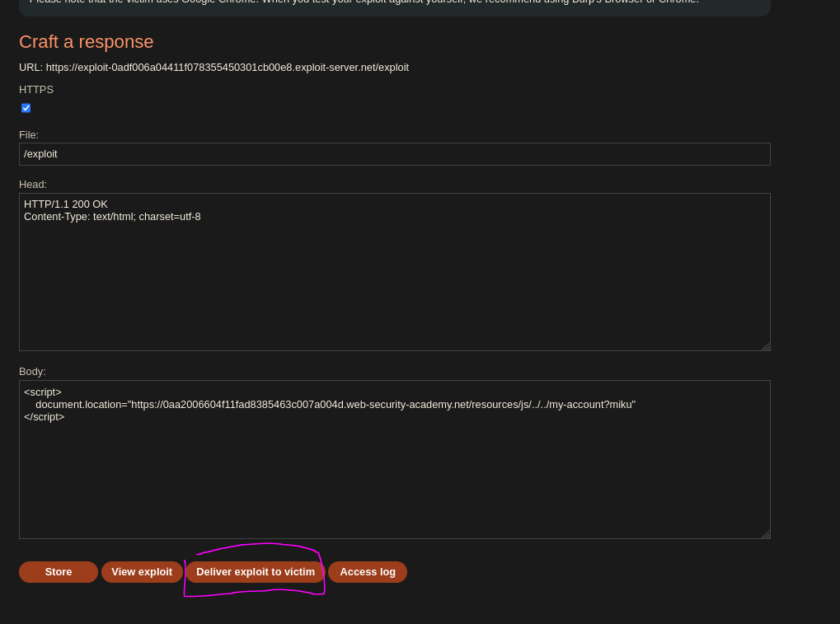Click the 'Craft a response' heading
Image resolution: width=840 pixels, height=624 pixels.
pos(87,42)
